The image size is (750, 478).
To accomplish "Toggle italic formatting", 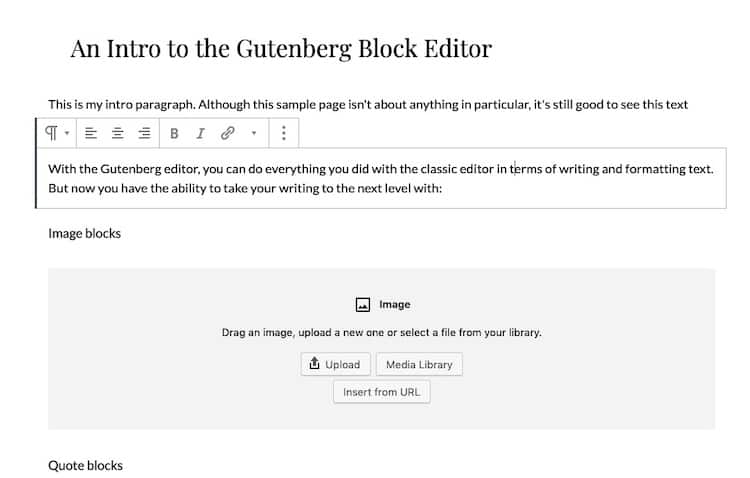I will (200, 133).
